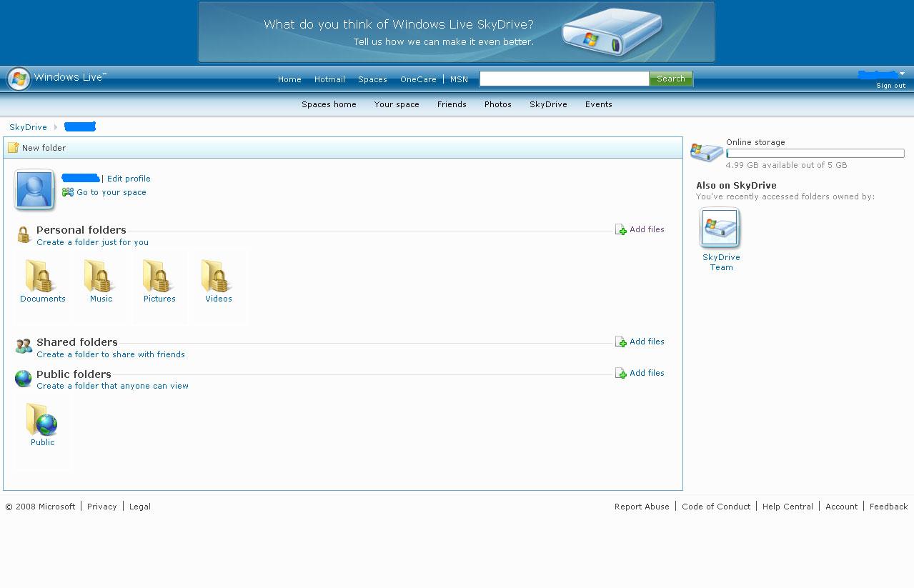Click the Online storage usage bar

click(815, 154)
